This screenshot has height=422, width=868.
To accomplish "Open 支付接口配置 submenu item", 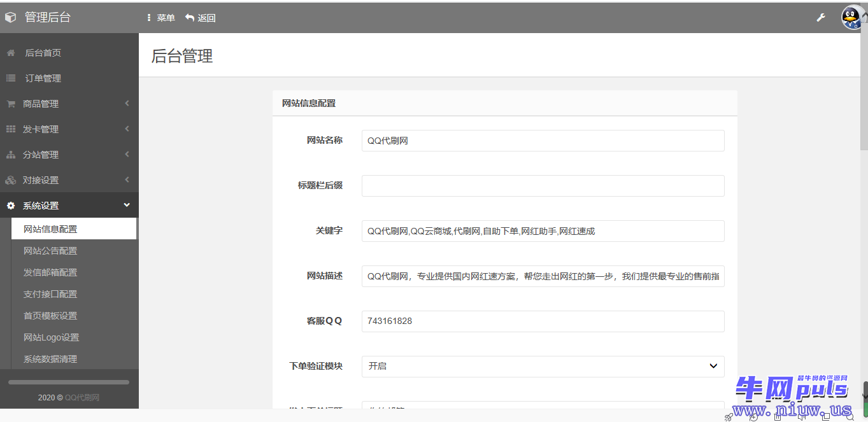I will 74,294.
